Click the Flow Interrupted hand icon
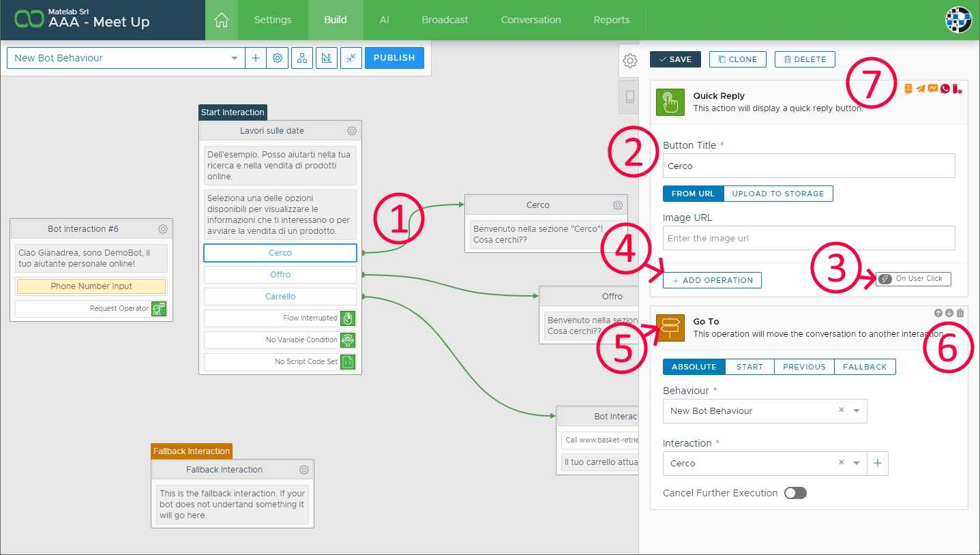Screen dimensions: 980x555 point(348,318)
